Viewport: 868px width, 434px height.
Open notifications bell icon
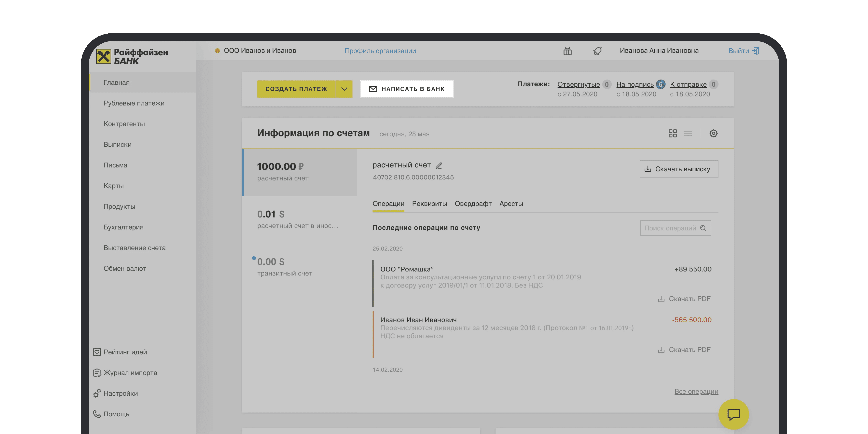tap(597, 51)
